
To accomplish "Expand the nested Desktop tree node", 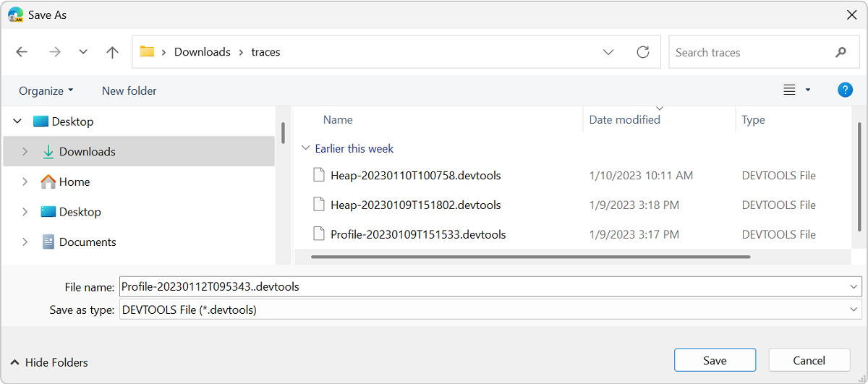I will click(x=25, y=212).
